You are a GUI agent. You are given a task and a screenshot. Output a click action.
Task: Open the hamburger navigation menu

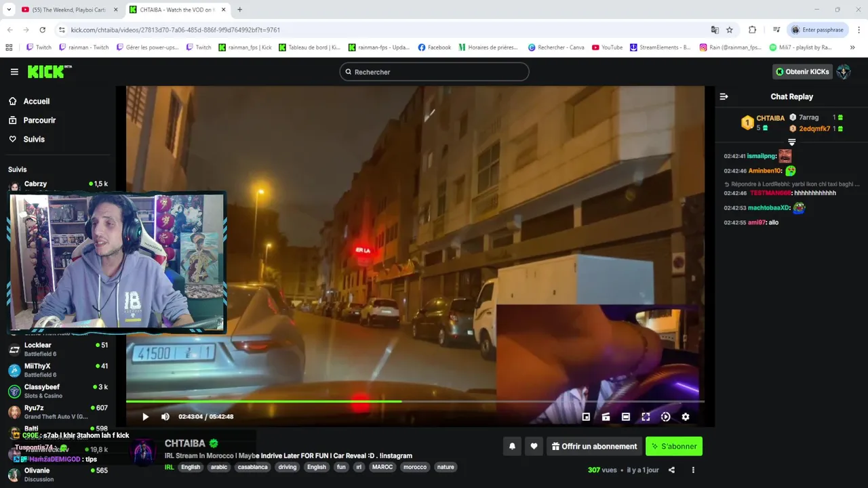coord(14,72)
